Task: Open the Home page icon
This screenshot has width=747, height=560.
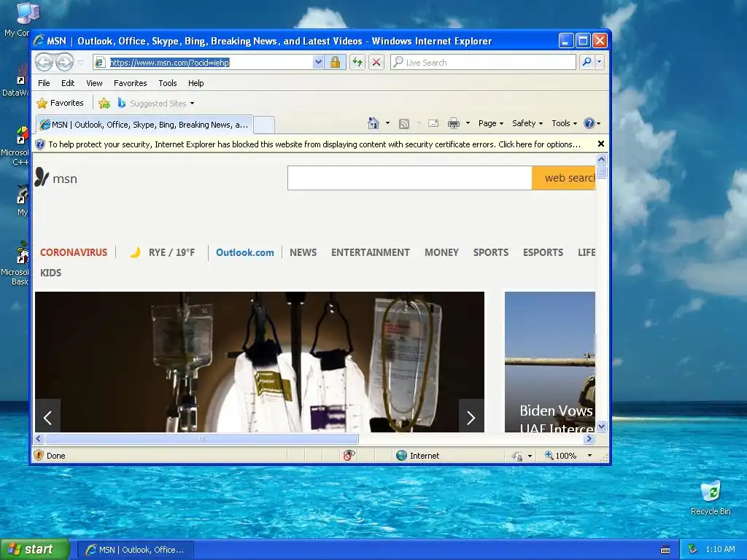Action: (373, 123)
